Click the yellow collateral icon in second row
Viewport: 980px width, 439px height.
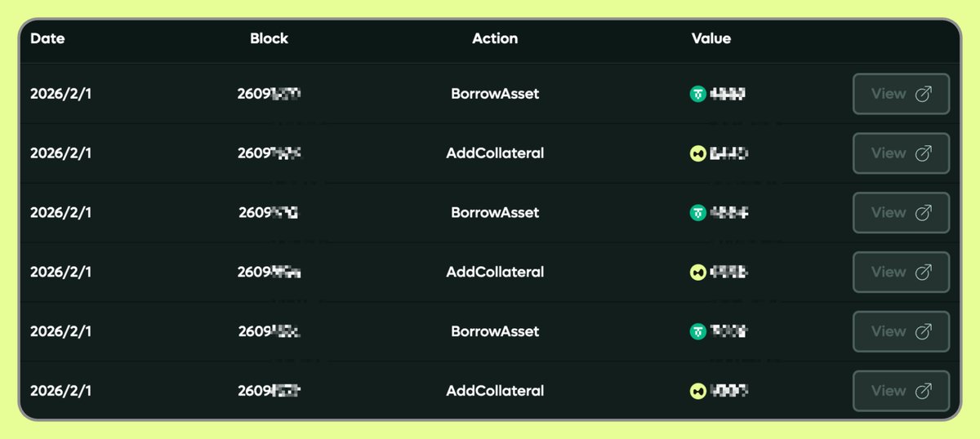[x=697, y=153]
